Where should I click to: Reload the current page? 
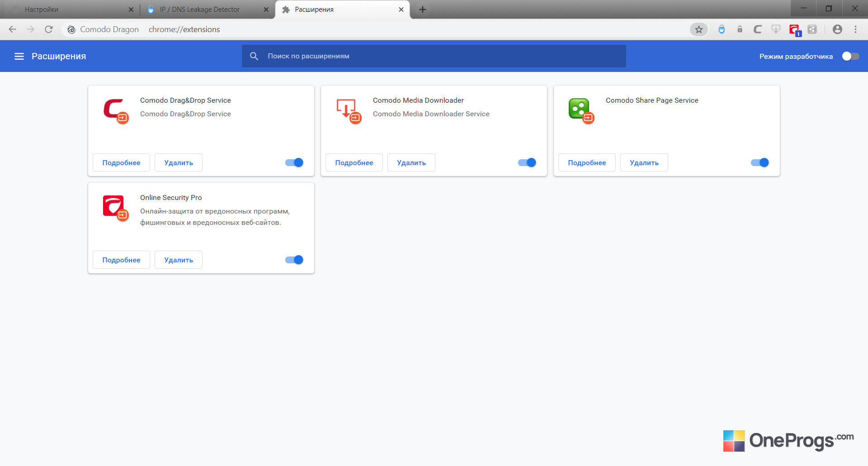click(x=49, y=29)
